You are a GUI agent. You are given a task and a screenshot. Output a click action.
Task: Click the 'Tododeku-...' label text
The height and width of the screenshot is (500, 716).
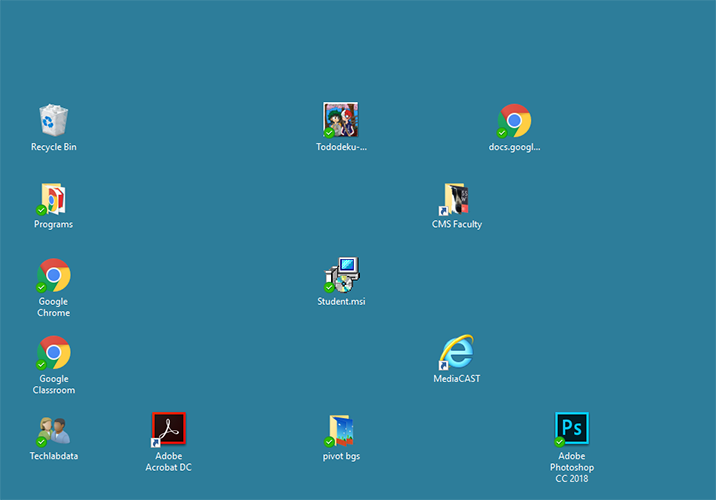tap(341, 147)
